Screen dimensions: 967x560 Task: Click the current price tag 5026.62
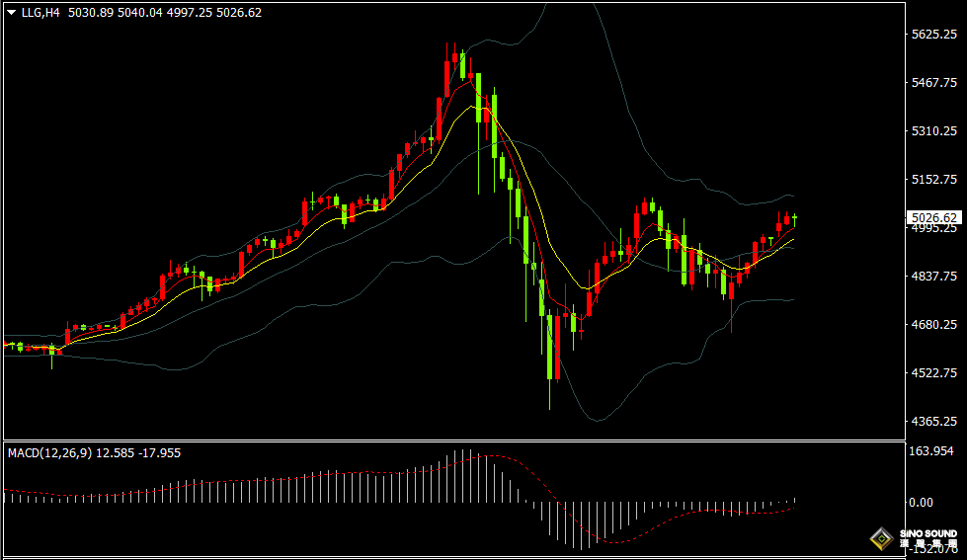pos(934,218)
